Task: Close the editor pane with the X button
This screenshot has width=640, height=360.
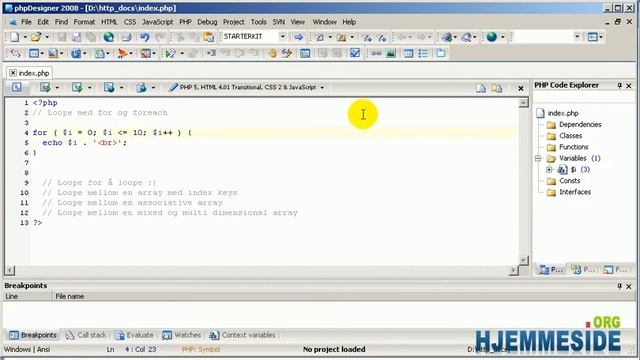Action: click(521, 88)
